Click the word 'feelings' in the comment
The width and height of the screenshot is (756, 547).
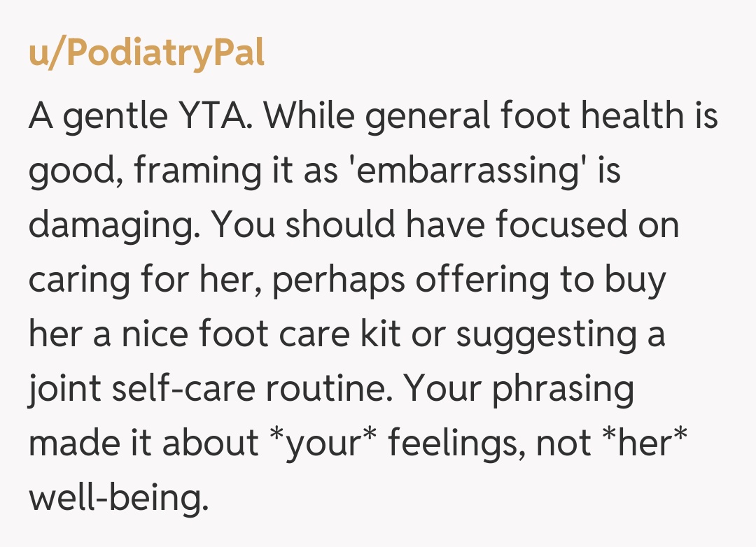[456, 443]
